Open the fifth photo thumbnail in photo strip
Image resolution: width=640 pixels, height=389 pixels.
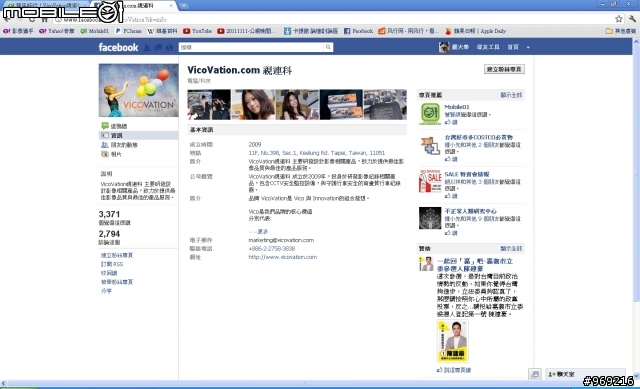(x=385, y=104)
